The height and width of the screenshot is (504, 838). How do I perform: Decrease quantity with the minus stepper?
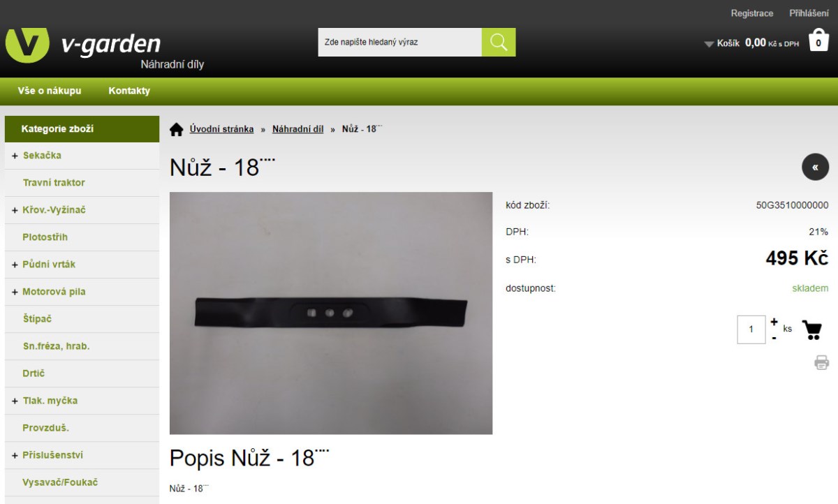click(x=774, y=338)
